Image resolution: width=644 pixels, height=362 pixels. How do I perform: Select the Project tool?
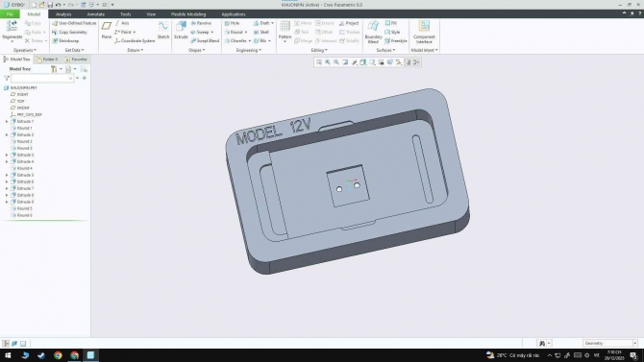349,23
